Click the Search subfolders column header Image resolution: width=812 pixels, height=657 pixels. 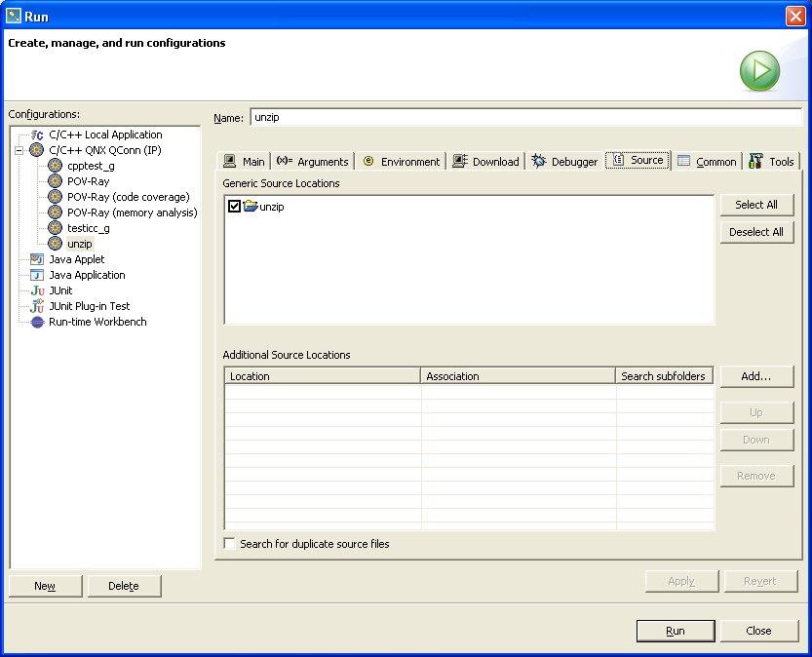[x=665, y=376]
